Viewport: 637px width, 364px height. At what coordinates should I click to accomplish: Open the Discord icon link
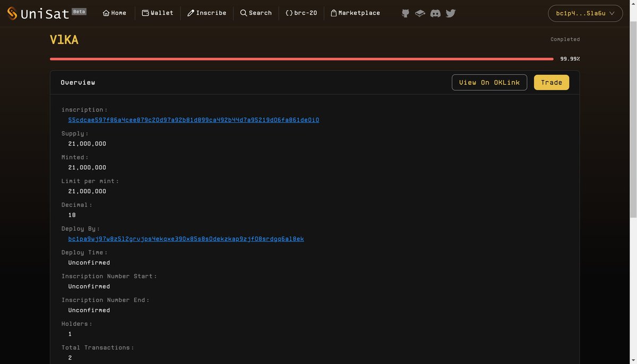(x=435, y=13)
